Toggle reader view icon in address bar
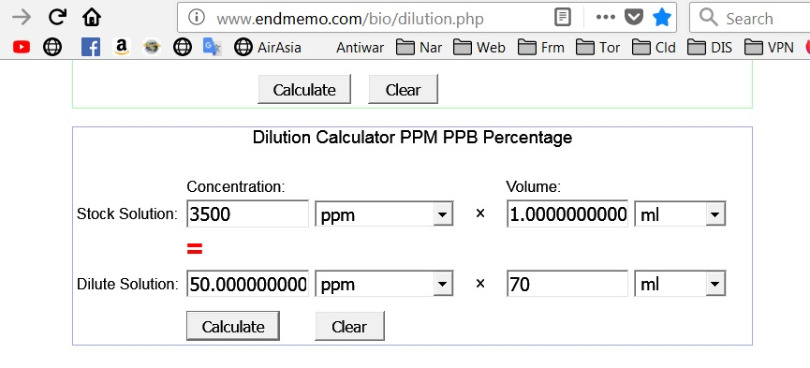 (x=563, y=18)
